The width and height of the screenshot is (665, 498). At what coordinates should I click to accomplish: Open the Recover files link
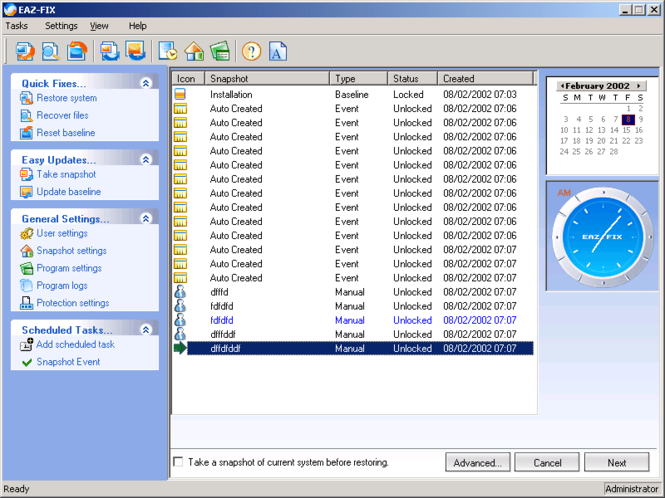[x=62, y=115]
